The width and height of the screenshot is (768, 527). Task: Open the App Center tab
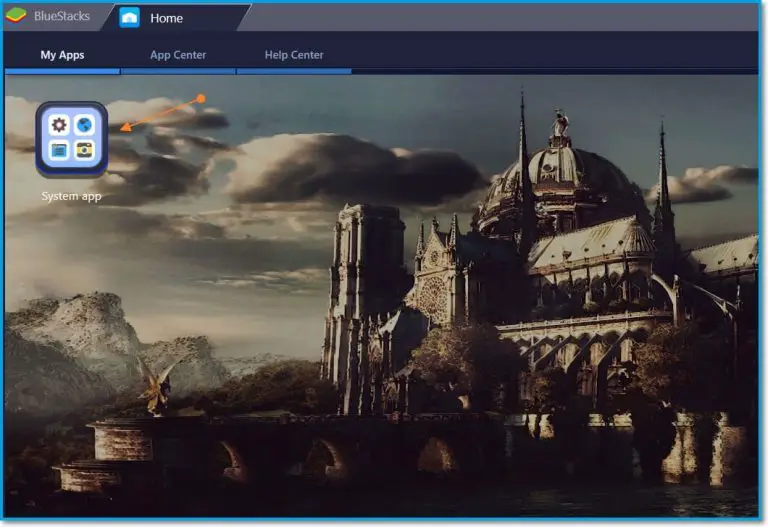(x=178, y=55)
